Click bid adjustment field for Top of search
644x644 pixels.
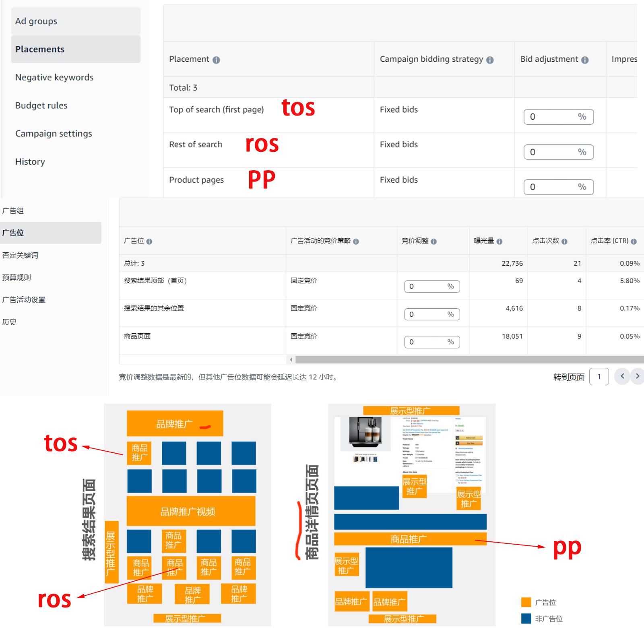click(559, 117)
